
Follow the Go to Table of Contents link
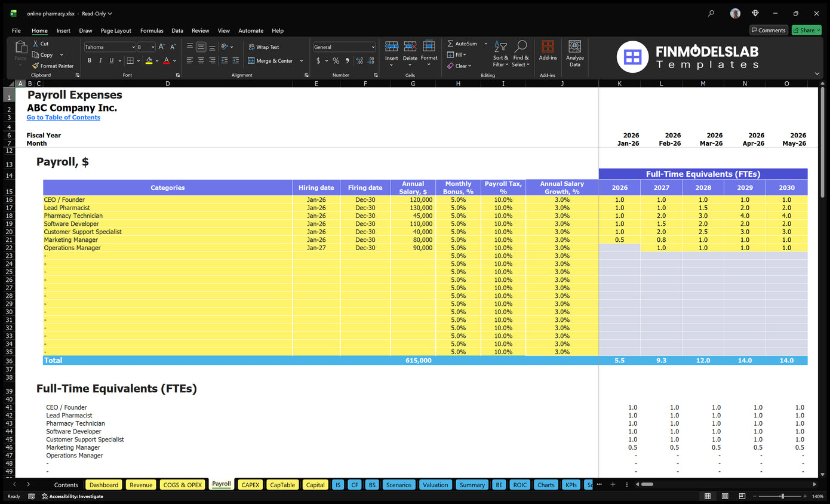pyautogui.click(x=63, y=117)
